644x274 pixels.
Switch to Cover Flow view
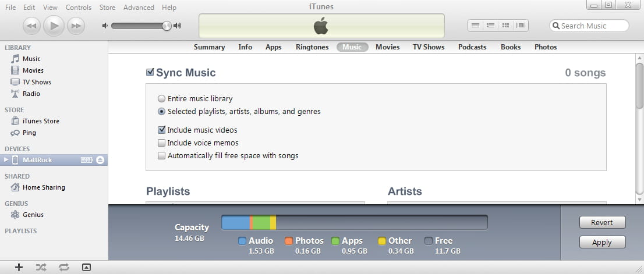(521, 26)
